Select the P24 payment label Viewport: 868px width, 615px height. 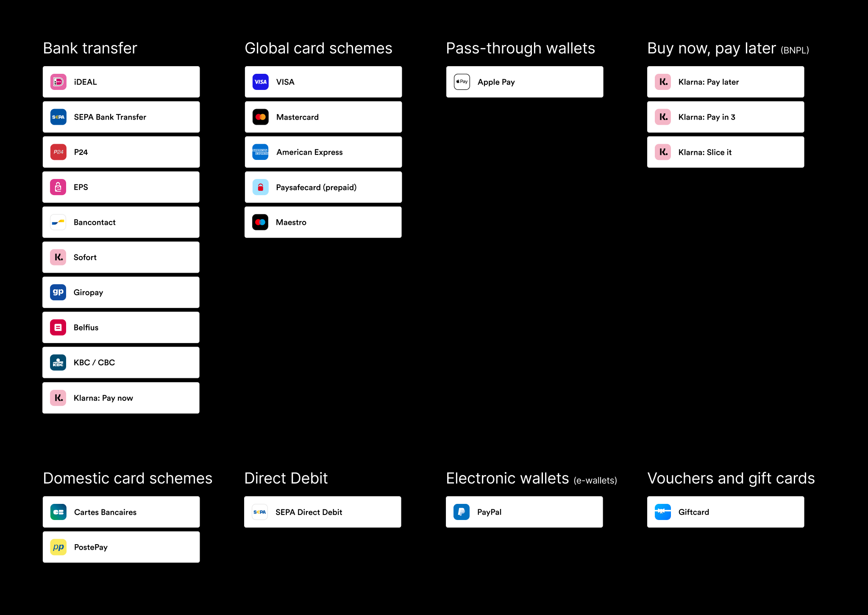(81, 152)
